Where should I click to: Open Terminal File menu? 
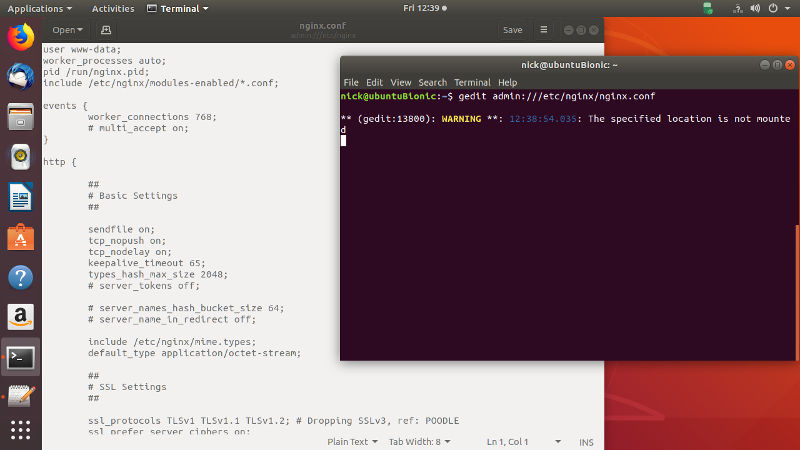(351, 83)
